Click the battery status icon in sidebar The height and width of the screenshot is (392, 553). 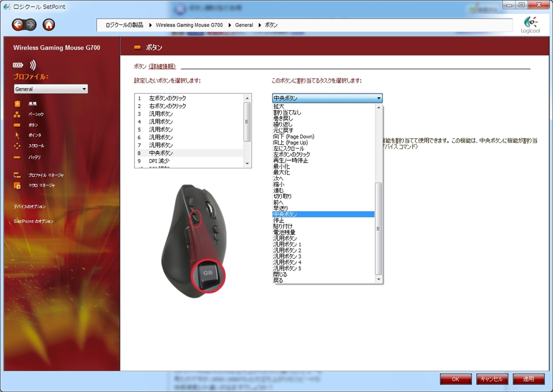pos(18,65)
